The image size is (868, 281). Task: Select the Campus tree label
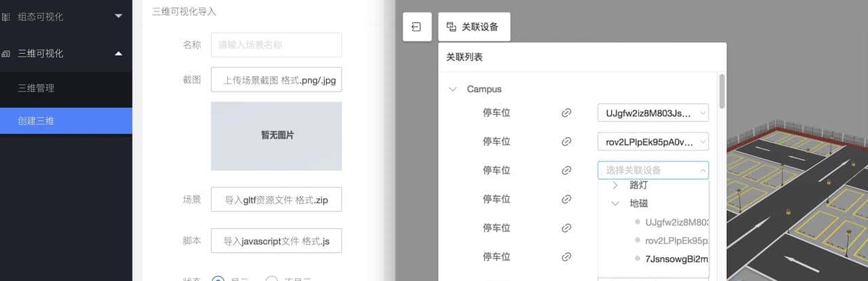pos(484,89)
